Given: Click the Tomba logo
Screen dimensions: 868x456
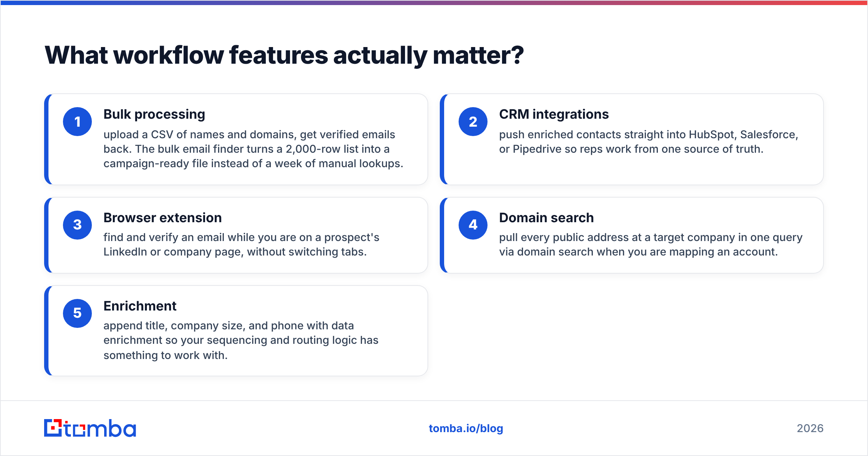Looking at the screenshot, I should [x=90, y=428].
